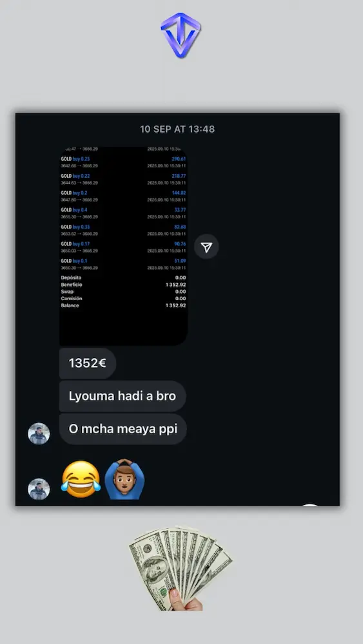The height and width of the screenshot is (644, 363).
Task: Click the blue triangular logo at the top
Action: click(181, 35)
